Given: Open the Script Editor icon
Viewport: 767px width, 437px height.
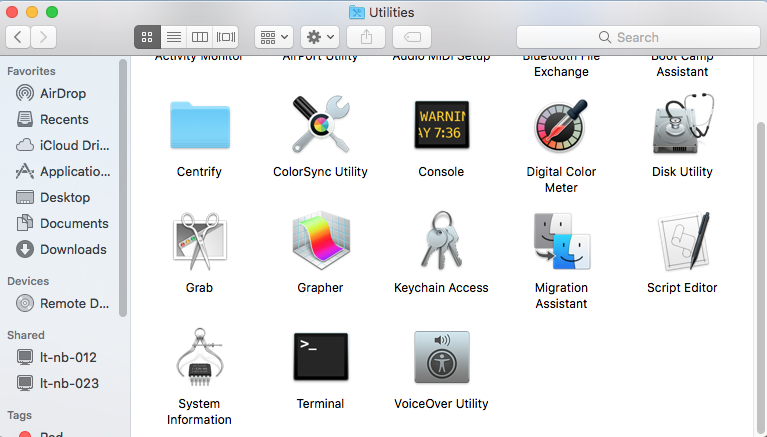Looking at the screenshot, I should [682, 241].
